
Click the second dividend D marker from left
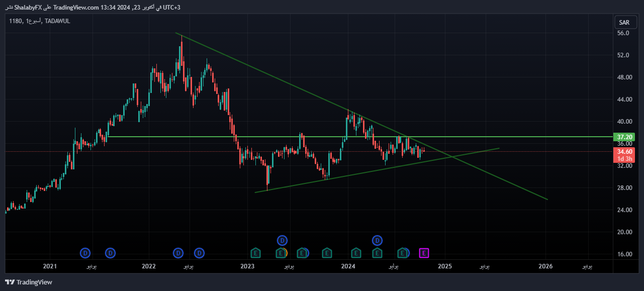click(x=110, y=253)
